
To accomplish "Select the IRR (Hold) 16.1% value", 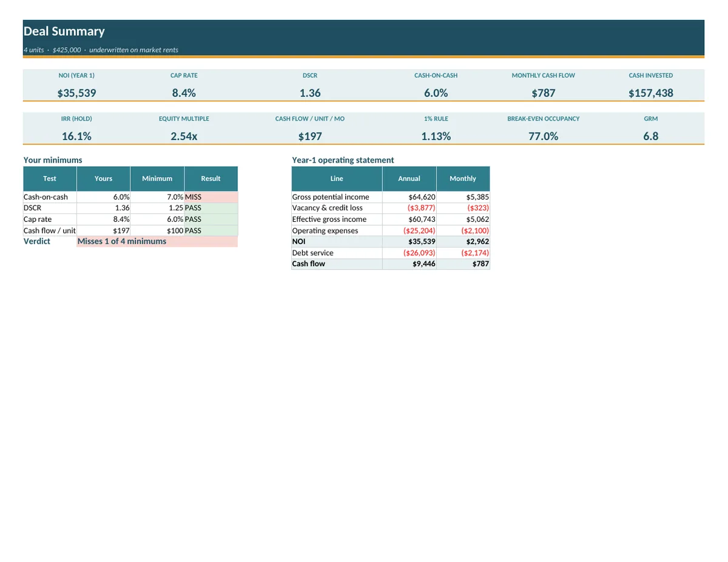I will pos(76,136).
